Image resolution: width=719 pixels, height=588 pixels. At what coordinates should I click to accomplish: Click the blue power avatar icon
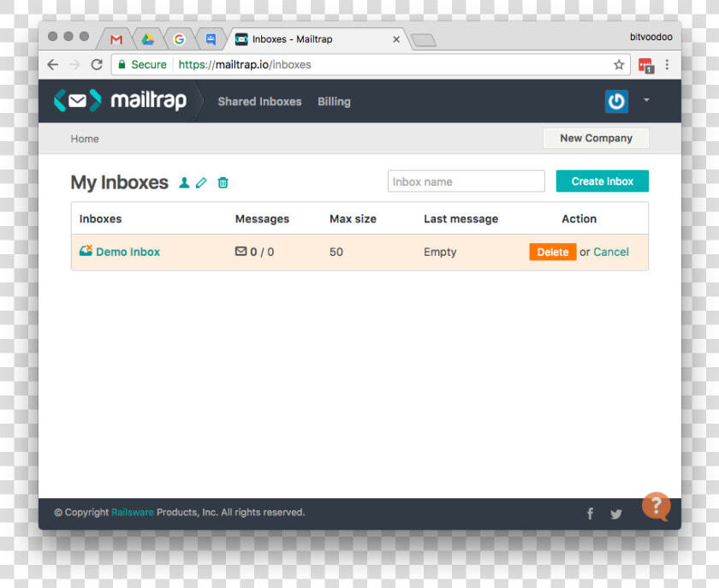click(616, 101)
